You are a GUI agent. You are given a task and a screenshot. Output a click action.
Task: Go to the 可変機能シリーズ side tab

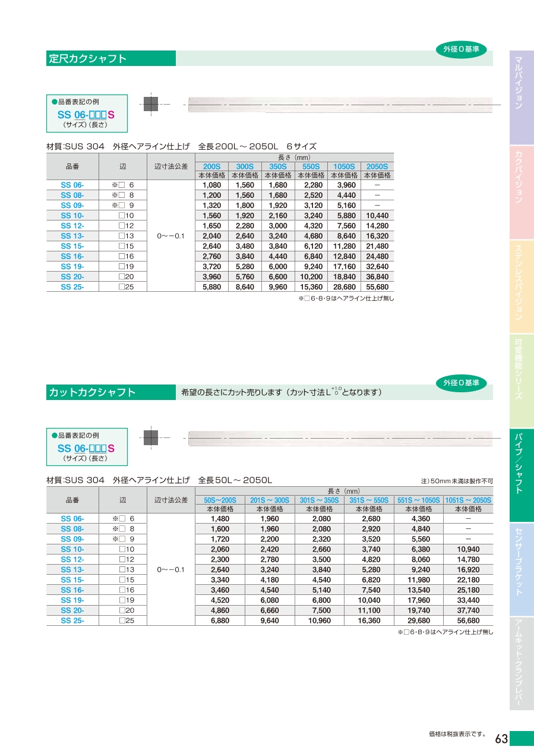tap(521, 380)
